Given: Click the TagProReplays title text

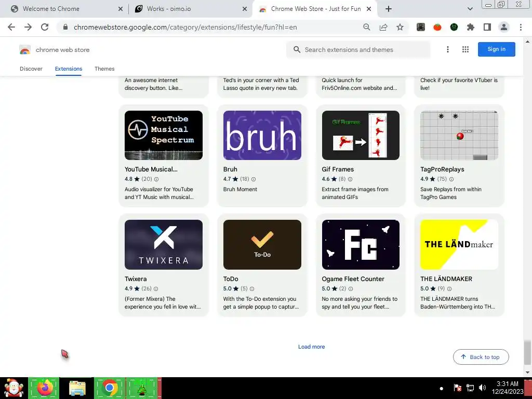Looking at the screenshot, I should (442, 169).
